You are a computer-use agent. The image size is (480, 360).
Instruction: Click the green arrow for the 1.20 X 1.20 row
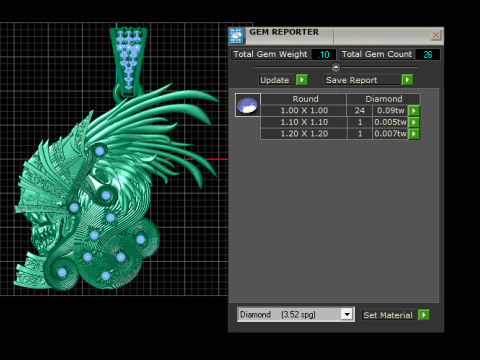click(414, 134)
